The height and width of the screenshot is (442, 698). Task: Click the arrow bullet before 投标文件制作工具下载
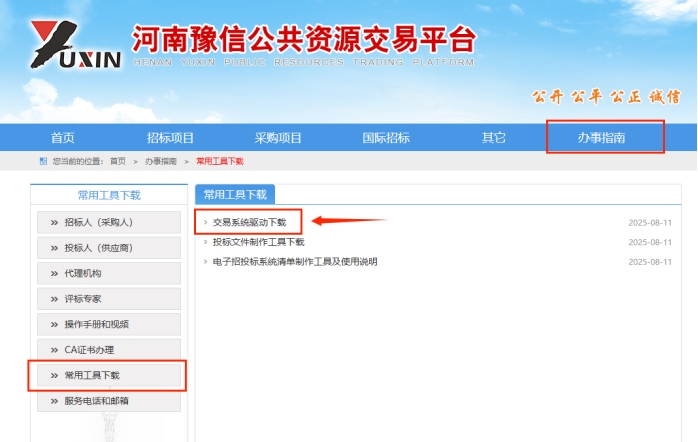pos(205,242)
